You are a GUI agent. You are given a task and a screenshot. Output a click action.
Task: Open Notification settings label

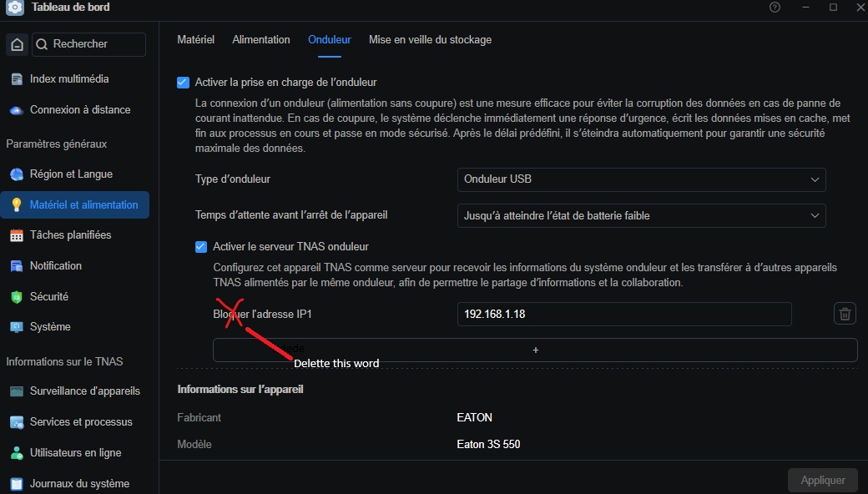click(x=56, y=266)
